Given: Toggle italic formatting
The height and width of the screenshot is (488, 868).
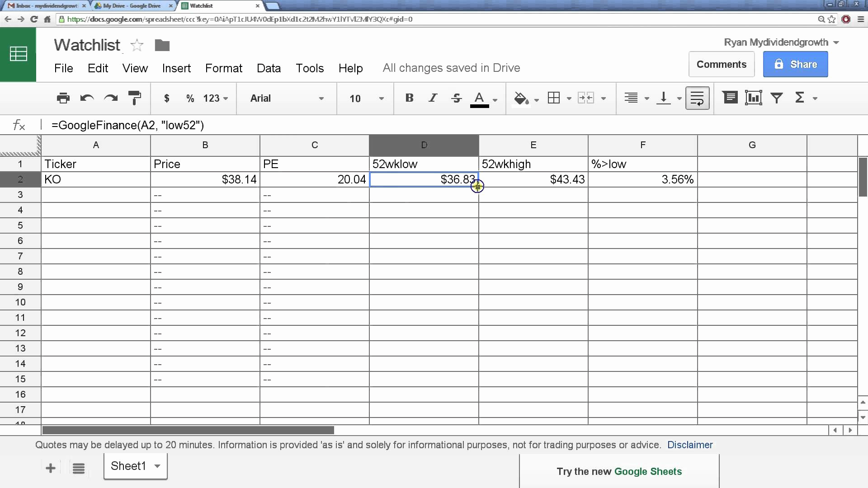Looking at the screenshot, I should 433,98.
